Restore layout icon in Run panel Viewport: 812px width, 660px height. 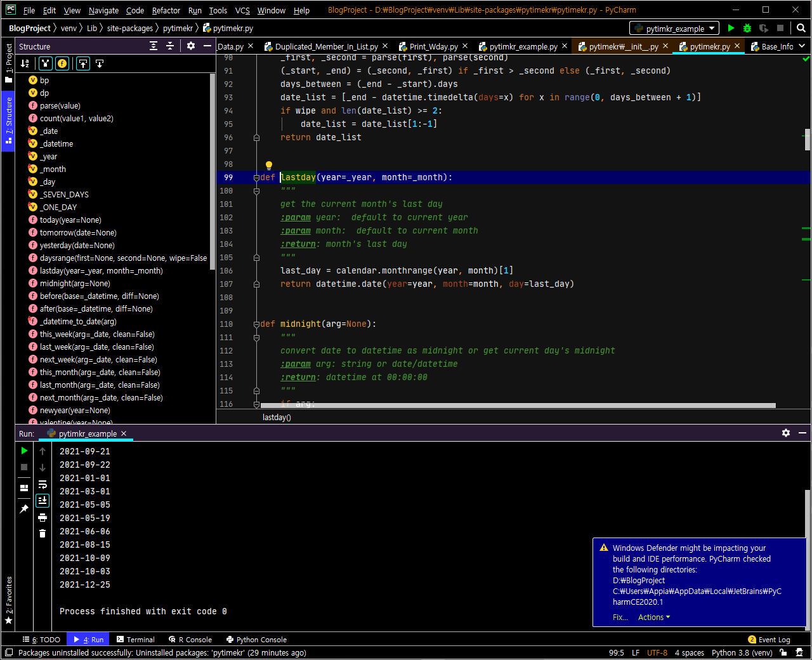[24, 488]
